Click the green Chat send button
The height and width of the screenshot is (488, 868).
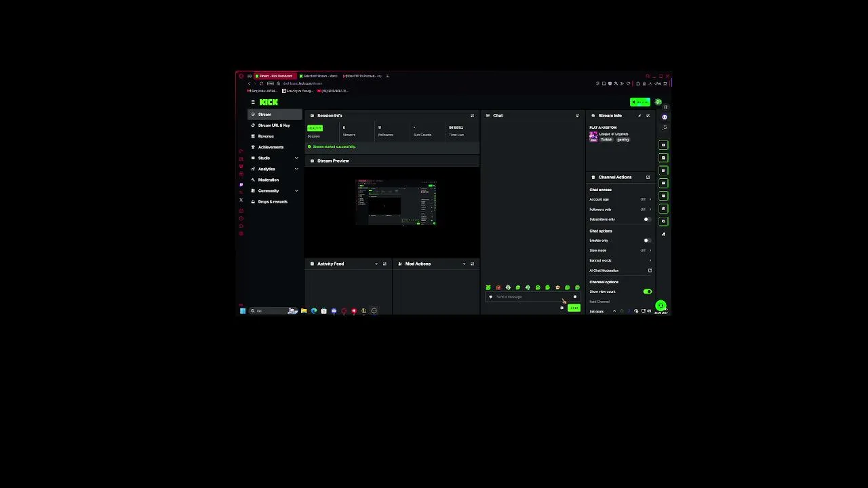(x=574, y=308)
